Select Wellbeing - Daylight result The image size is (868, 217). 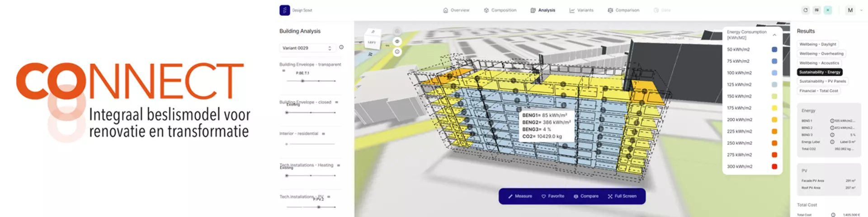click(x=818, y=44)
